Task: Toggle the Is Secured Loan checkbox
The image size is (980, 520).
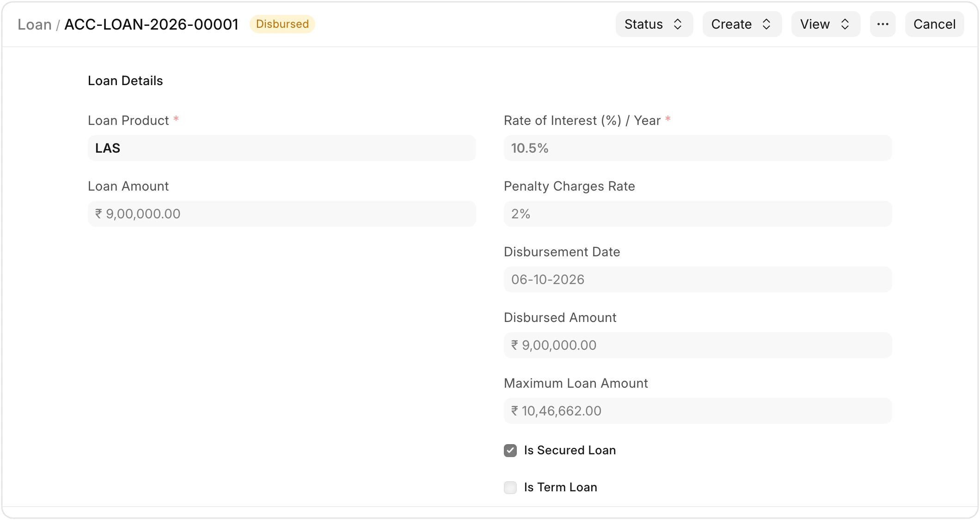Action: tap(510, 451)
